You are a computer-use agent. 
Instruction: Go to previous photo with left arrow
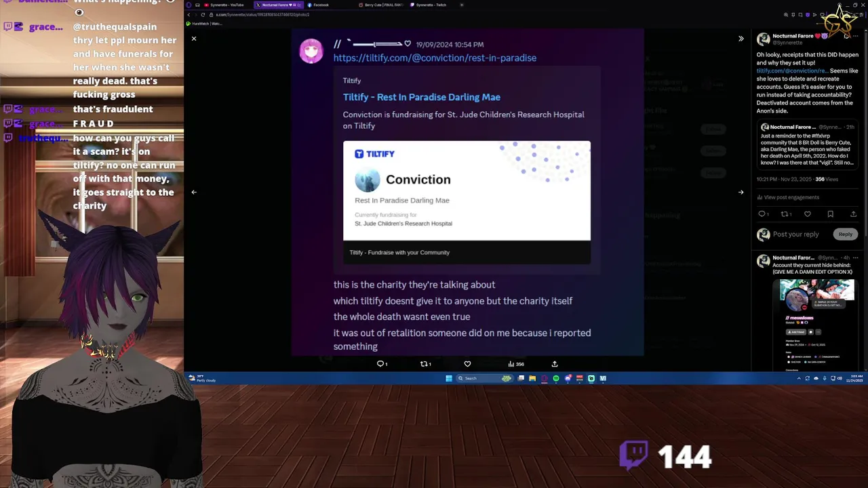194,192
